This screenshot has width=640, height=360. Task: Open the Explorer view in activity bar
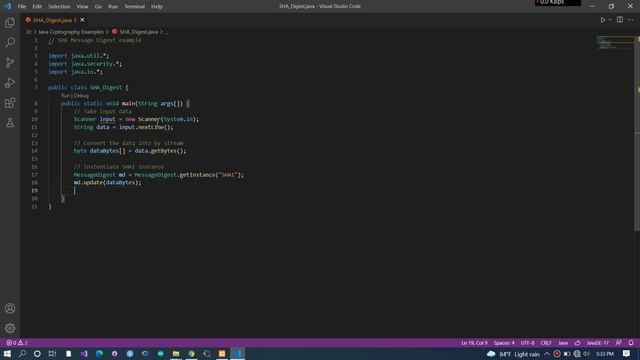coord(10,22)
